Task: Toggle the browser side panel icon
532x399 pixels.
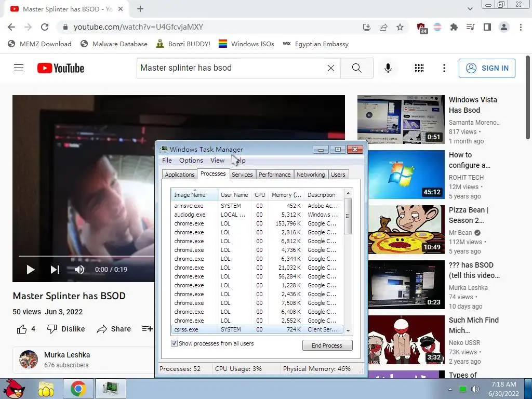Action: (x=487, y=27)
